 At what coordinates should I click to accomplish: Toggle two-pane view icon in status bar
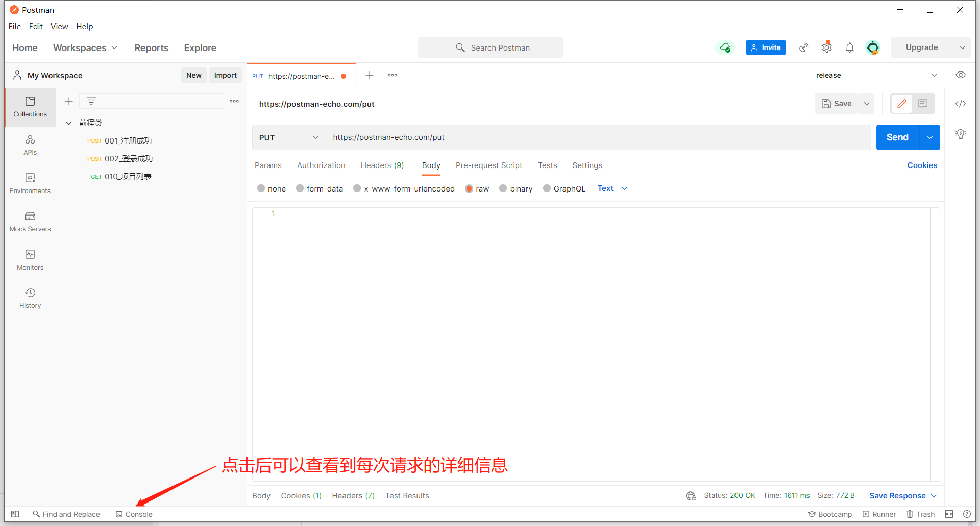[x=949, y=514]
